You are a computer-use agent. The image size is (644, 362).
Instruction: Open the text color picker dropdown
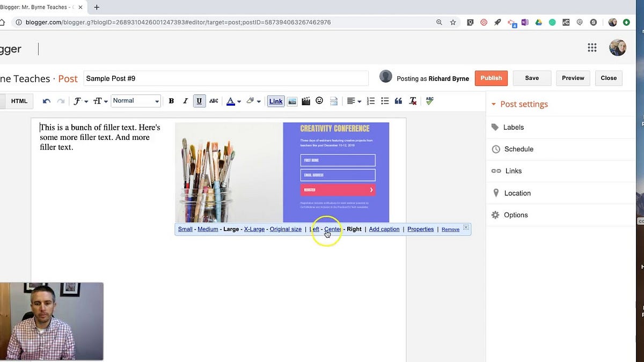238,101
